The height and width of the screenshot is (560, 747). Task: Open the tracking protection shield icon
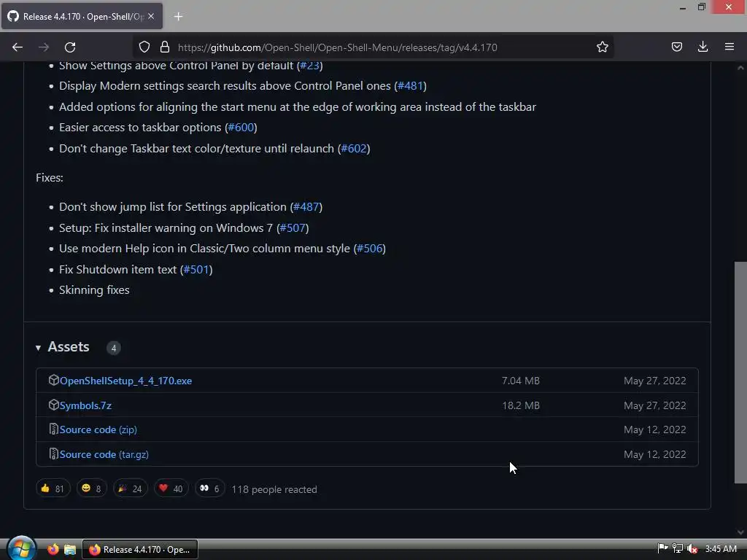pos(144,47)
